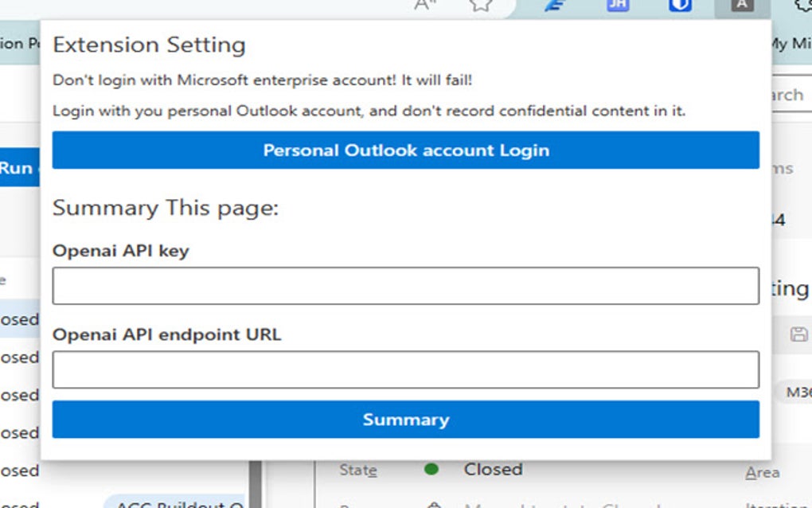Click the blue shield extension icon

[679, 6]
